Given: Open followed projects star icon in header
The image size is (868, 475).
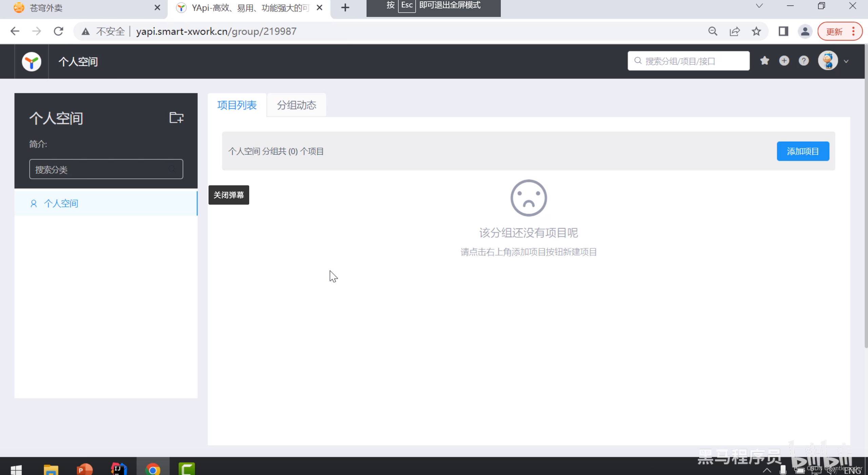Looking at the screenshot, I should 765,61.
